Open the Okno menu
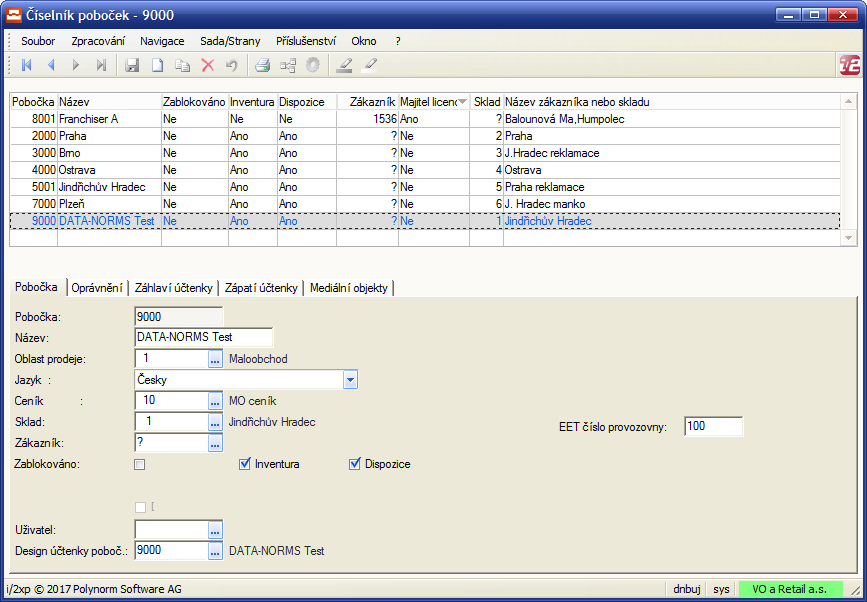The height and width of the screenshot is (602, 867). click(364, 41)
